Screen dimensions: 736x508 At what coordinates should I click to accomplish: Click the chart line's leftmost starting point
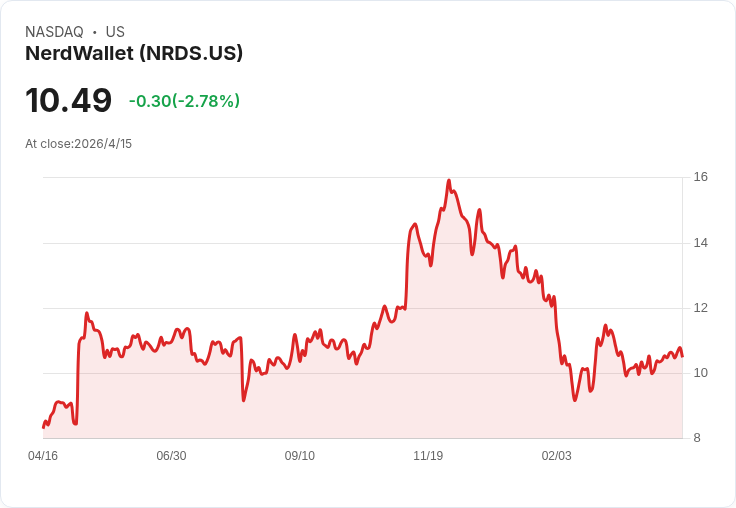click(43, 427)
